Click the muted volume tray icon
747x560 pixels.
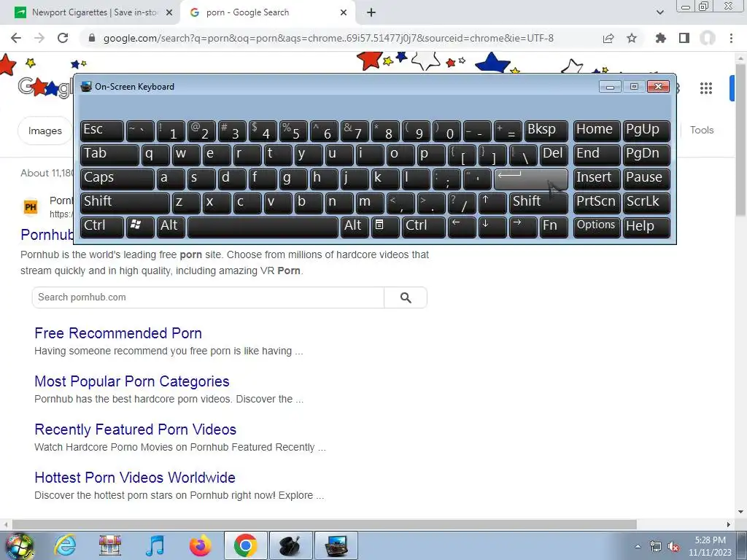tap(673, 547)
